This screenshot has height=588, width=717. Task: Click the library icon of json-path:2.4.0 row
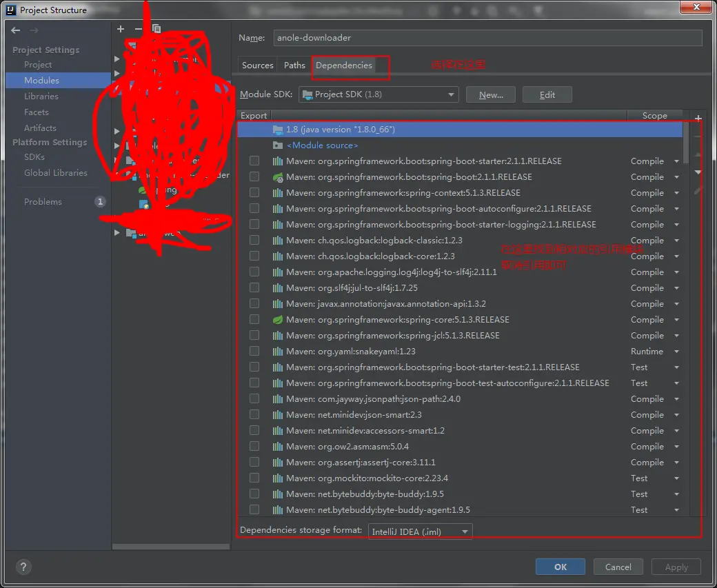click(x=278, y=398)
